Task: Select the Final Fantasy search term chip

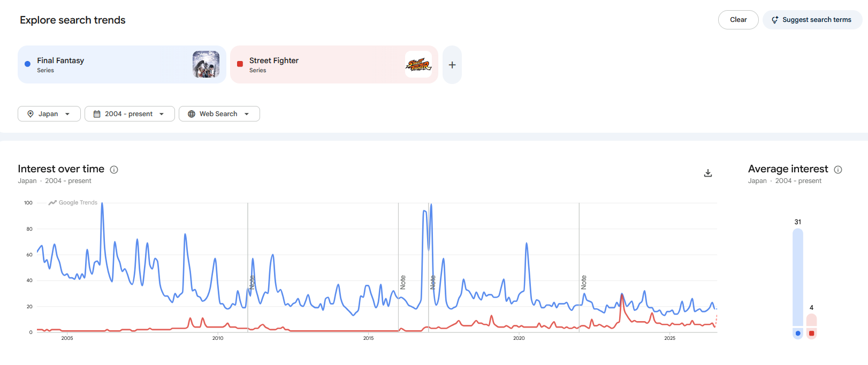Action: click(x=122, y=65)
